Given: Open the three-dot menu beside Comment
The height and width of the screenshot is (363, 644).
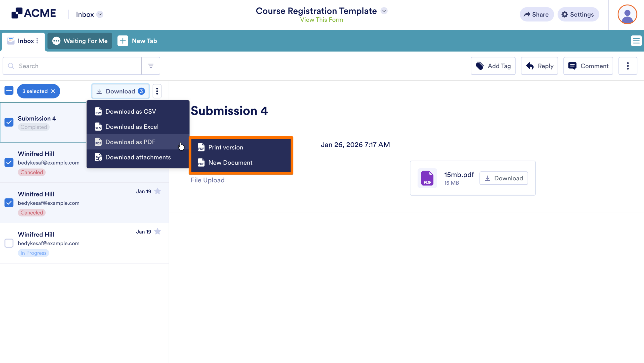Looking at the screenshot, I should (628, 66).
